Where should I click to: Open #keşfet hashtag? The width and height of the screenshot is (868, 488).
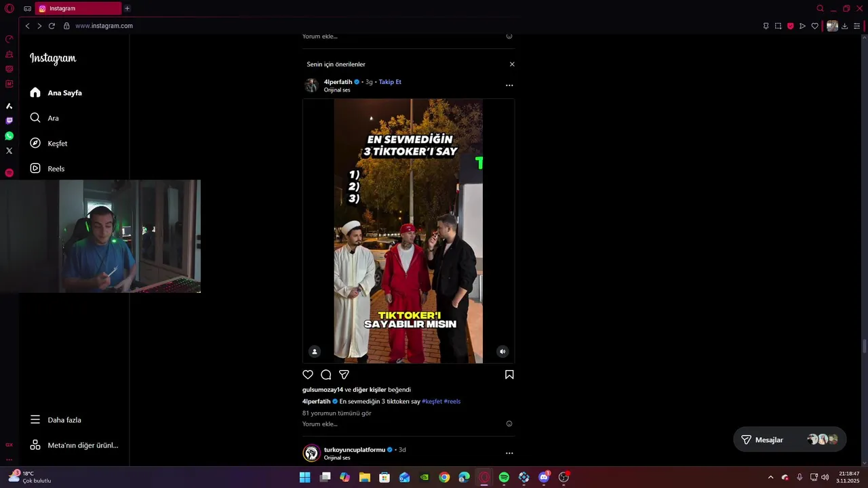(x=432, y=401)
